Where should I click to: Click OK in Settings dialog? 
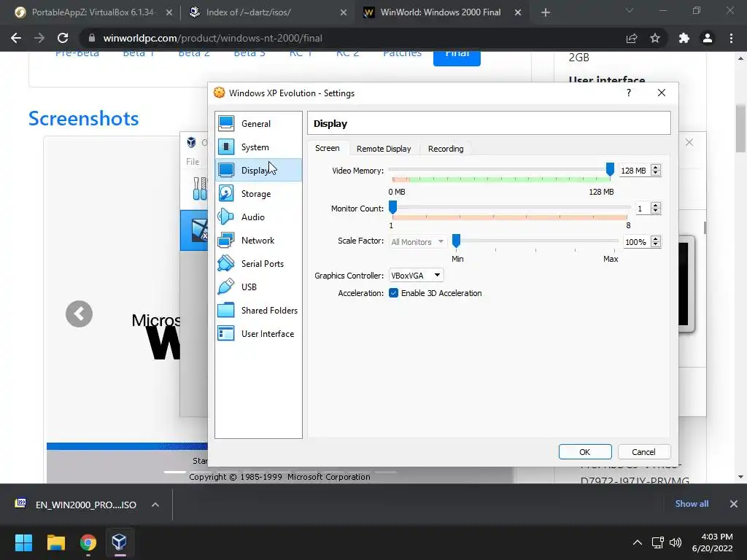coord(585,452)
